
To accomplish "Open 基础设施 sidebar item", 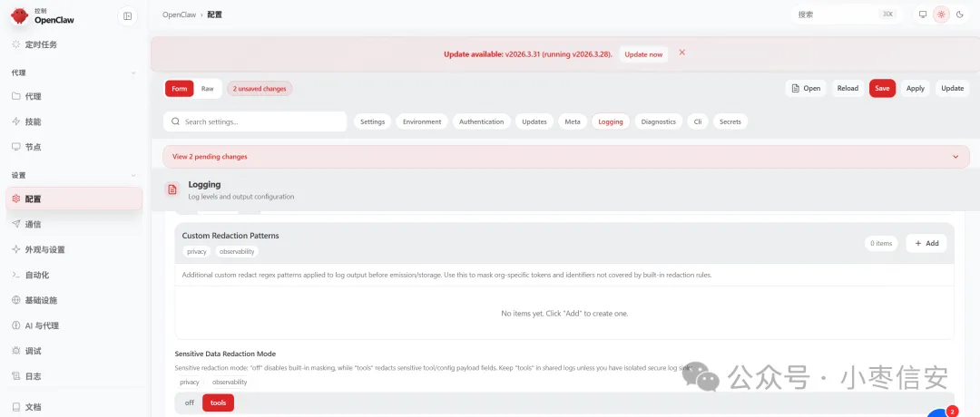I will point(75,300).
